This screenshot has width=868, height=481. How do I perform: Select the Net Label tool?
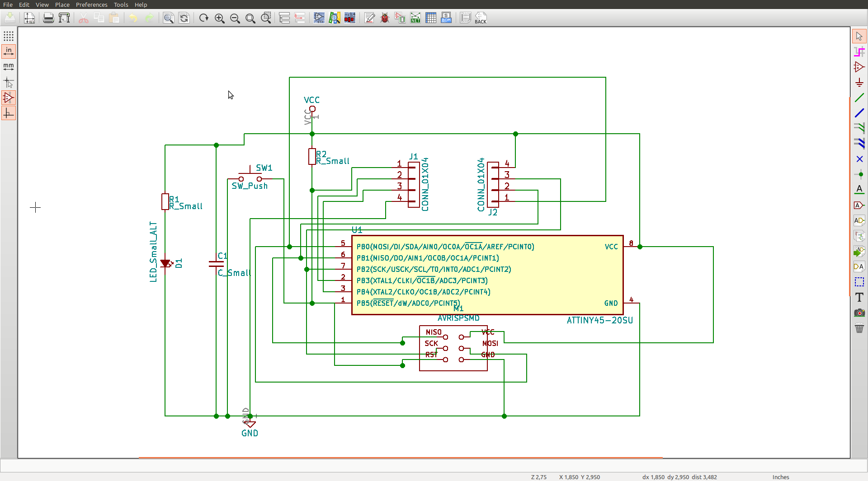[859, 190]
